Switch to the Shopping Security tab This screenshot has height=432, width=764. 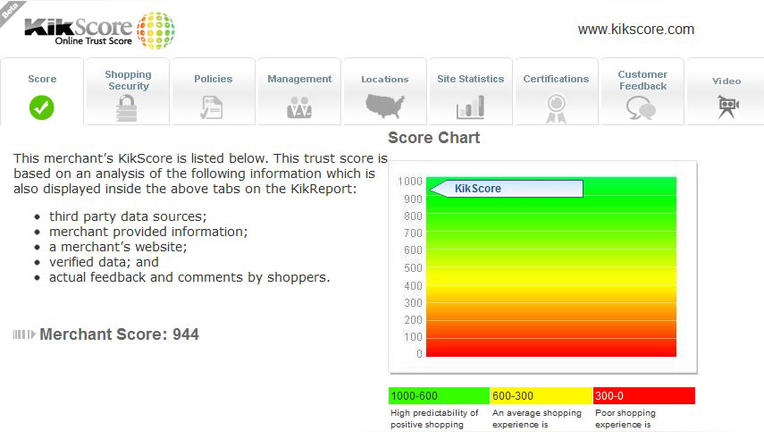click(x=128, y=92)
